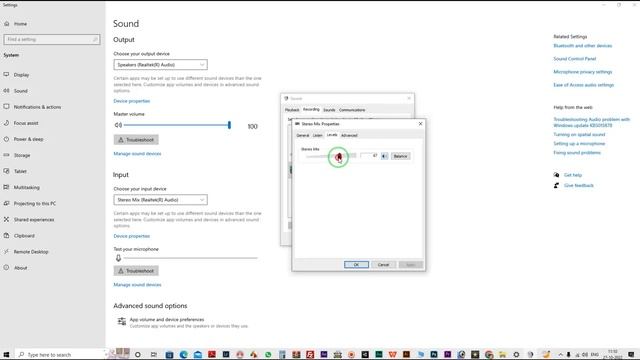Open General tab in Stereo Mix Properties
This screenshot has width=640, height=360.
tap(302, 135)
